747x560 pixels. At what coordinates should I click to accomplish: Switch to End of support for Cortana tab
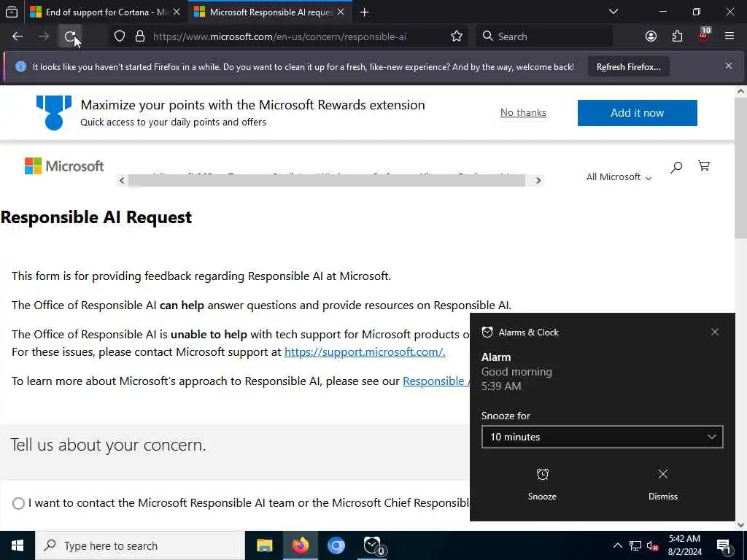(105, 12)
